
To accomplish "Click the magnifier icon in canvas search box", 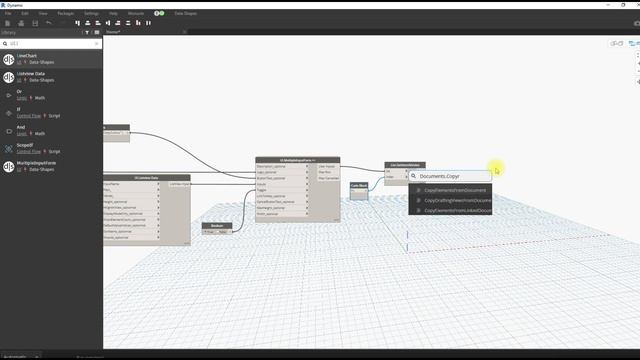I will [413, 176].
